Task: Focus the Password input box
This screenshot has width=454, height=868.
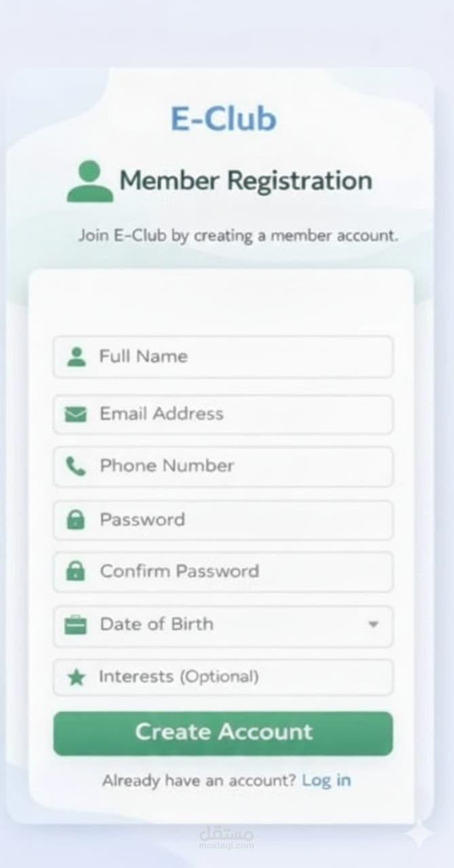Action: 223,520
